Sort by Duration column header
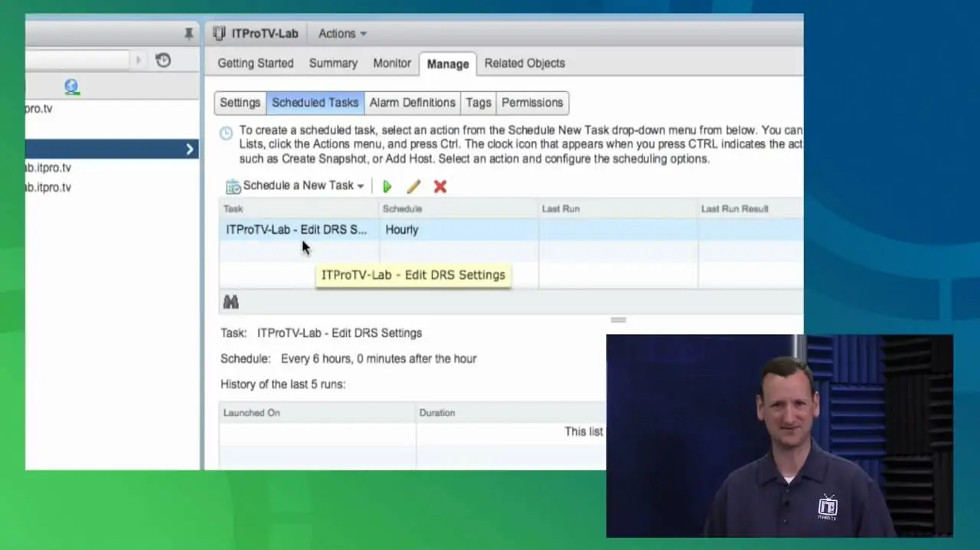The image size is (980, 550). pos(511,413)
